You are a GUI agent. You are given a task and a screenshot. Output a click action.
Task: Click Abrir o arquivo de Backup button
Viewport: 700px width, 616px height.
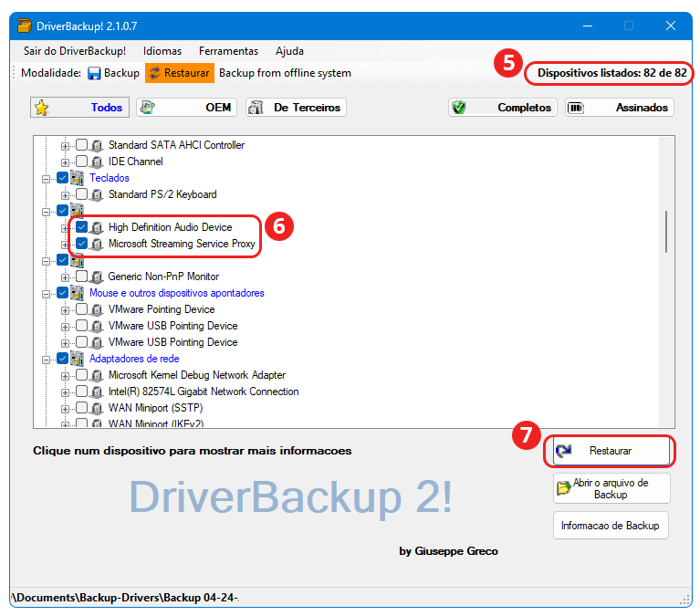tap(611, 488)
